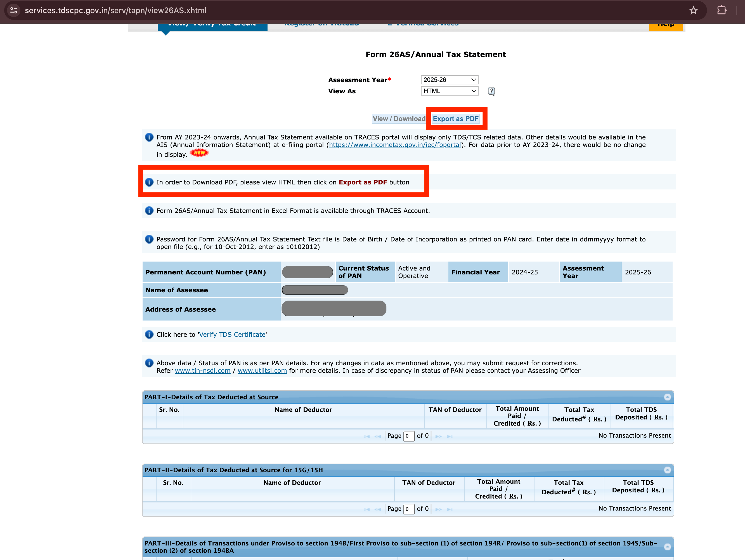The image size is (745, 560).
Task: View site information icon in address bar
Action: point(14,10)
